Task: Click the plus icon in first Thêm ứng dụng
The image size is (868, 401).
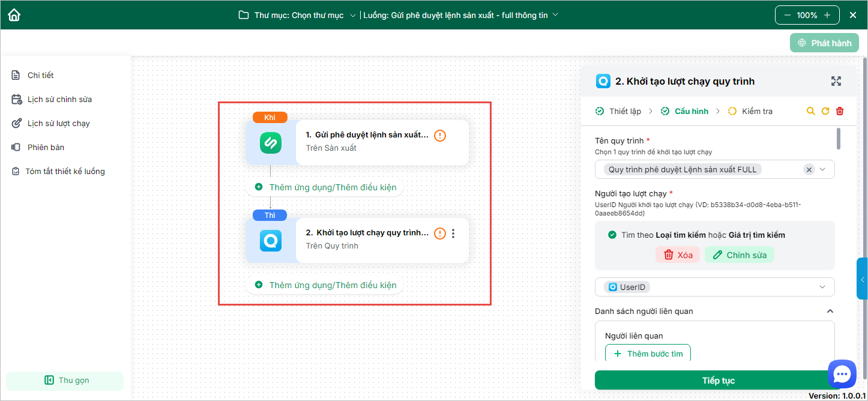Action: coord(259,187)
